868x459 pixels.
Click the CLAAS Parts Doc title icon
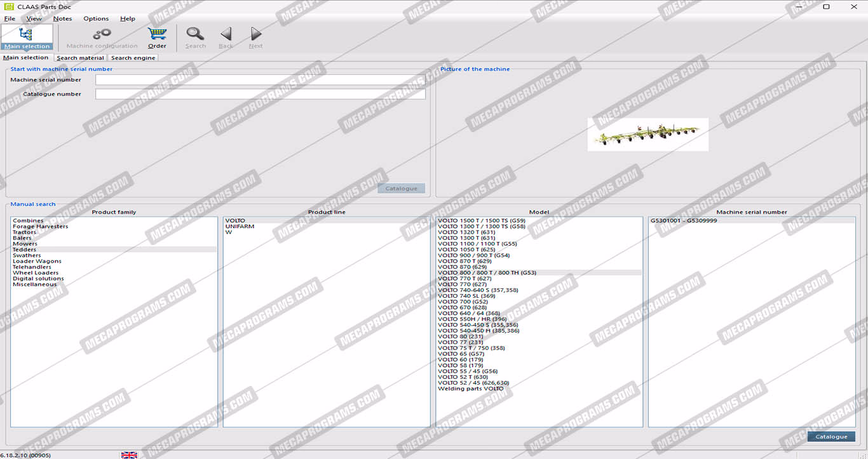tap(7, 6)
